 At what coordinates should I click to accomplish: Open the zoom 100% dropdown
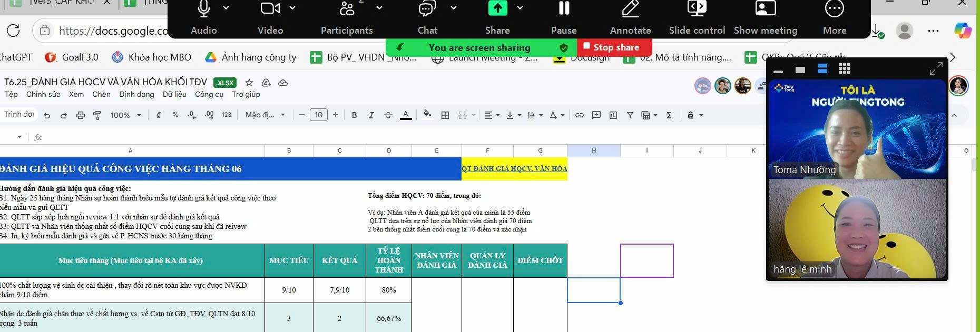coord(125,115)
